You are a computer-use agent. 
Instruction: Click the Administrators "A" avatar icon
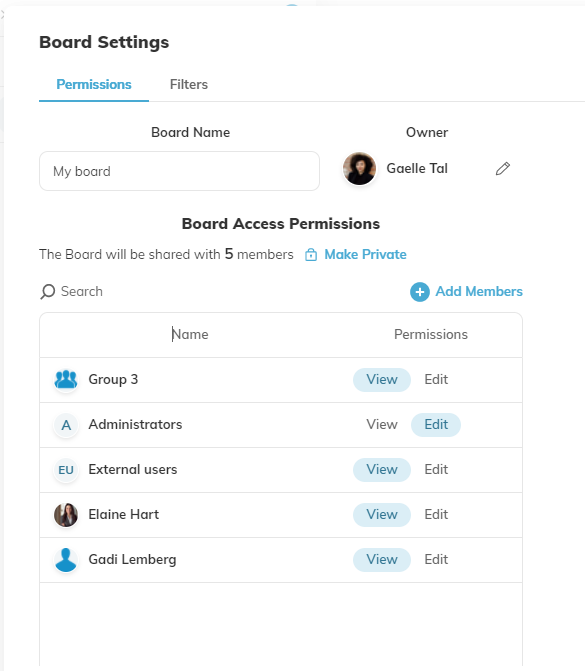click(66, 425)
